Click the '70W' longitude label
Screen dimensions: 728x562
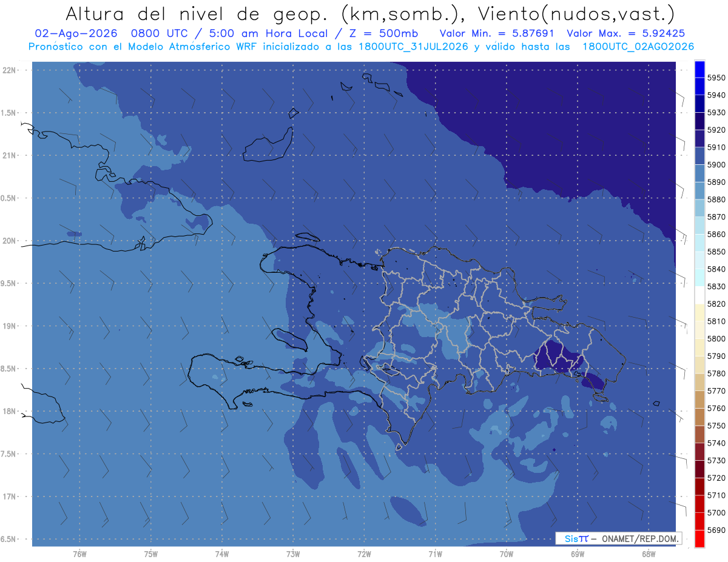click(x=507, y=554)
